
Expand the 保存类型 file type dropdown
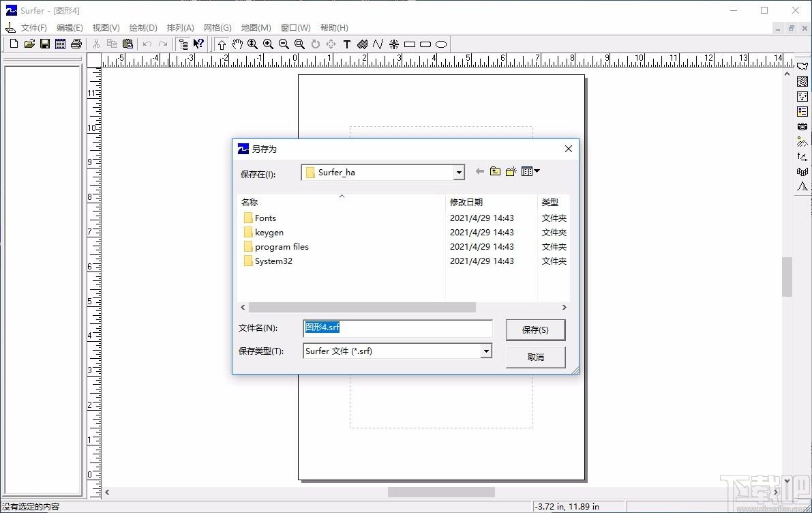pos(485,351)
